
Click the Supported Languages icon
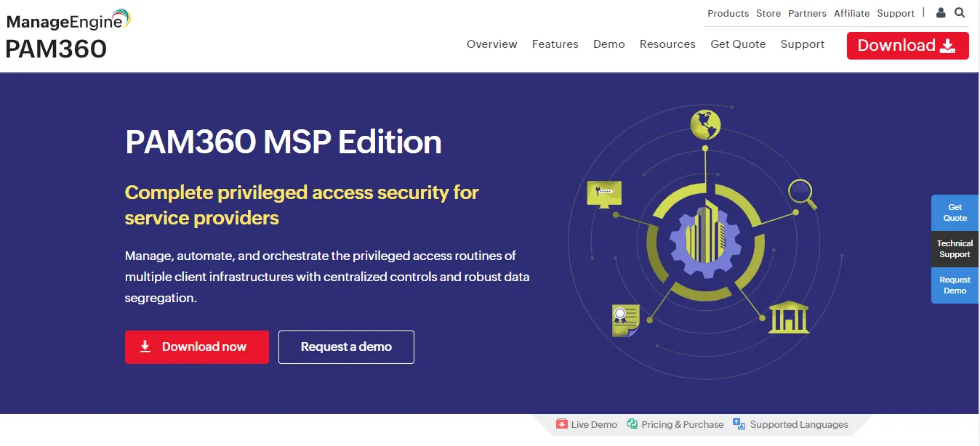[x=739, y=424]
